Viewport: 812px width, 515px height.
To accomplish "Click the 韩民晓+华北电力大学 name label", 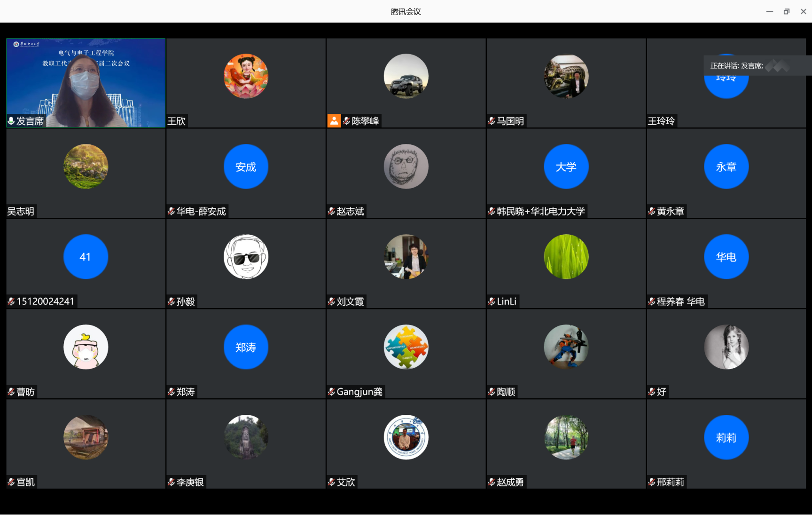I will (540, 211).
